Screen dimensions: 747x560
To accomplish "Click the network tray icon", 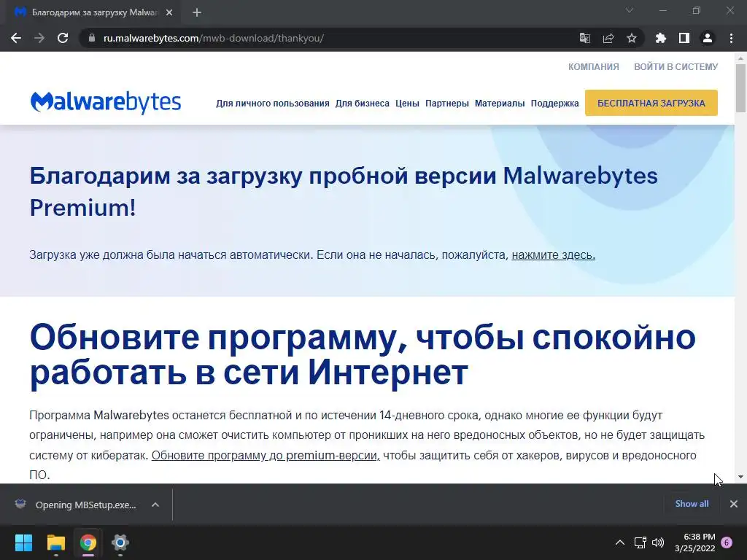I will click(640, 542).
